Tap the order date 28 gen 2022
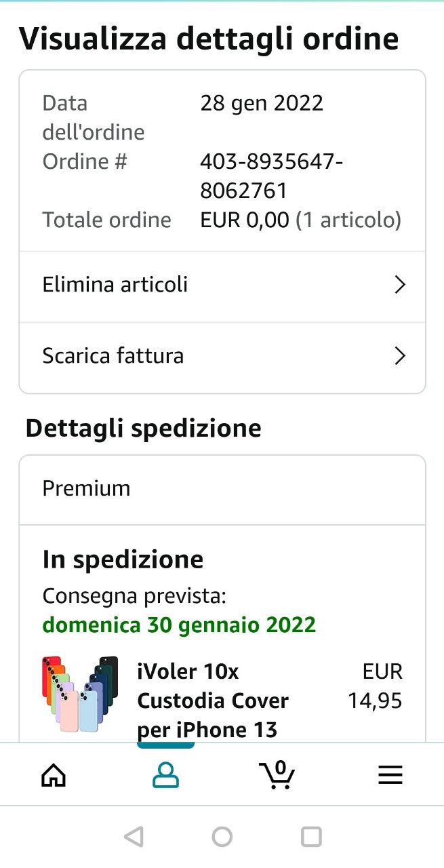 click(x=262, y=103)
